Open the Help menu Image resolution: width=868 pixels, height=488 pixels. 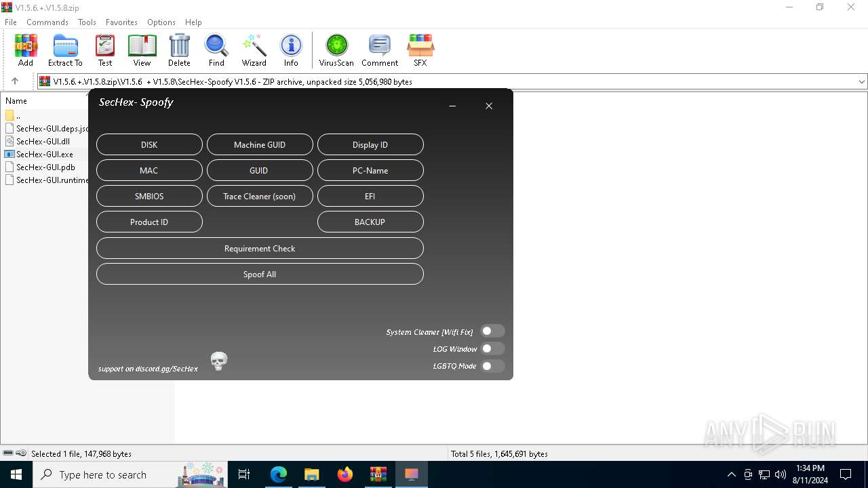pyautogui.click(x=193, y=22)
